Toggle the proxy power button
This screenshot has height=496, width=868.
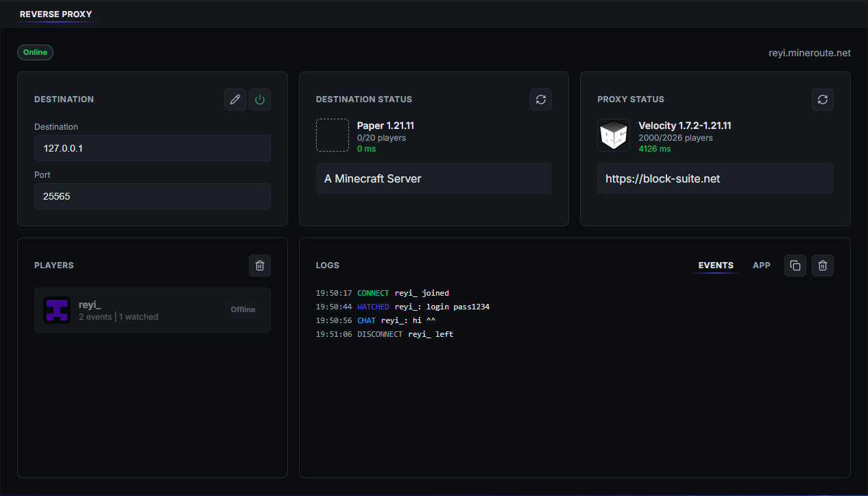click(260, 99)
